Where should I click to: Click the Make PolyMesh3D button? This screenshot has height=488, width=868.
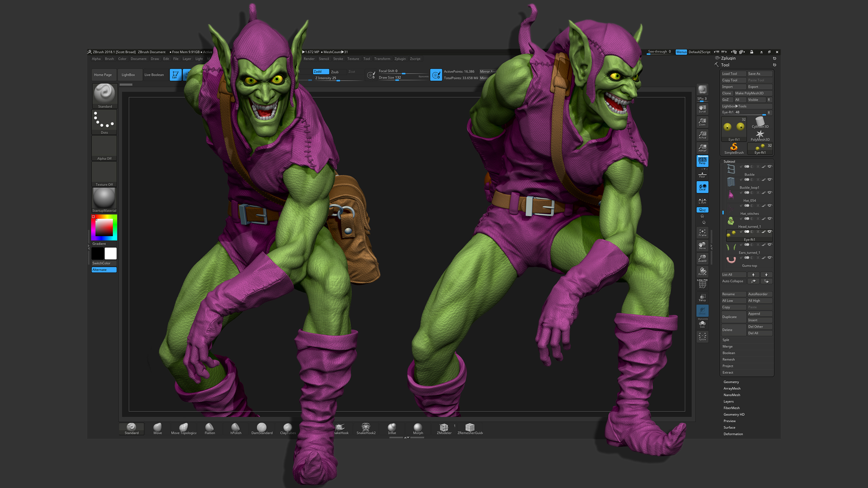click(753, 93)
